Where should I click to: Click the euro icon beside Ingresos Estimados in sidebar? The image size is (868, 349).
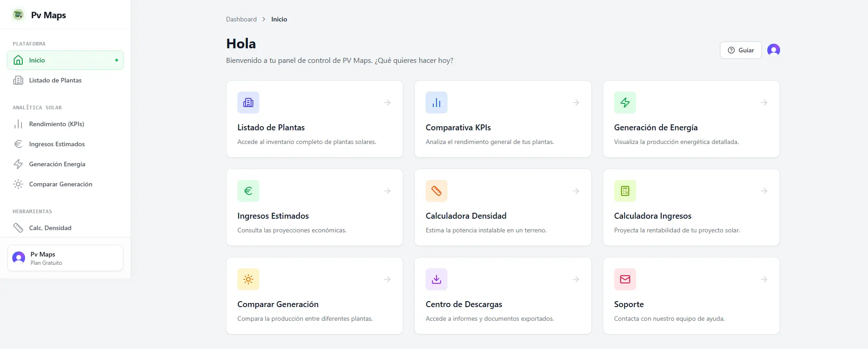[18, 144]
